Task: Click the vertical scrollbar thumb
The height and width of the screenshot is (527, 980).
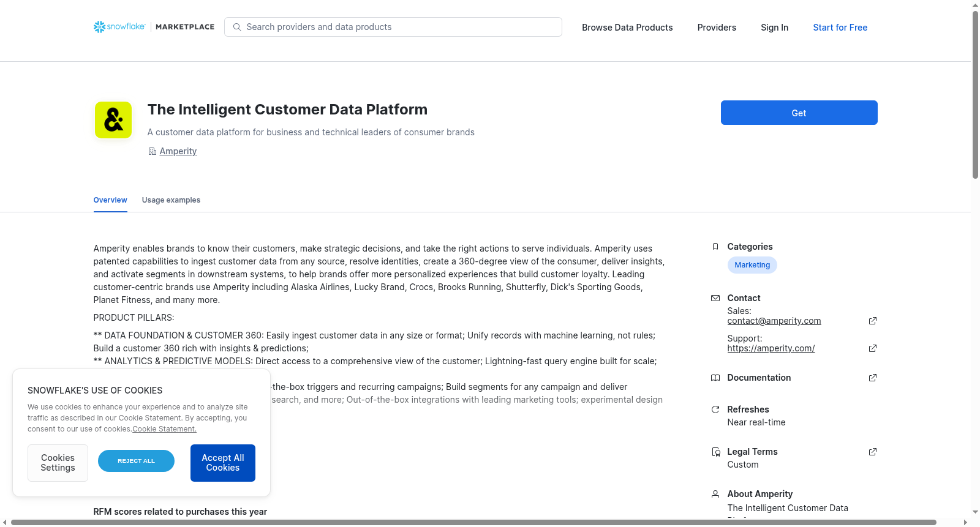Action: pos(975,95)
